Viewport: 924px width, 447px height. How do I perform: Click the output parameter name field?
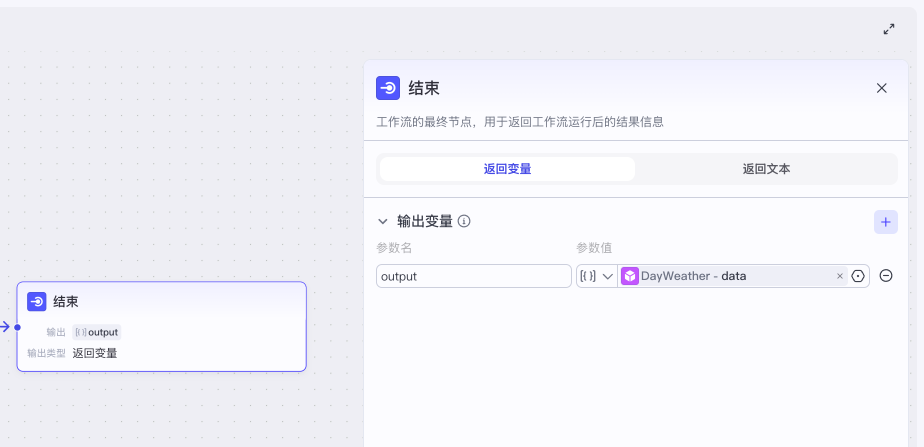click(x=473, y=276)
